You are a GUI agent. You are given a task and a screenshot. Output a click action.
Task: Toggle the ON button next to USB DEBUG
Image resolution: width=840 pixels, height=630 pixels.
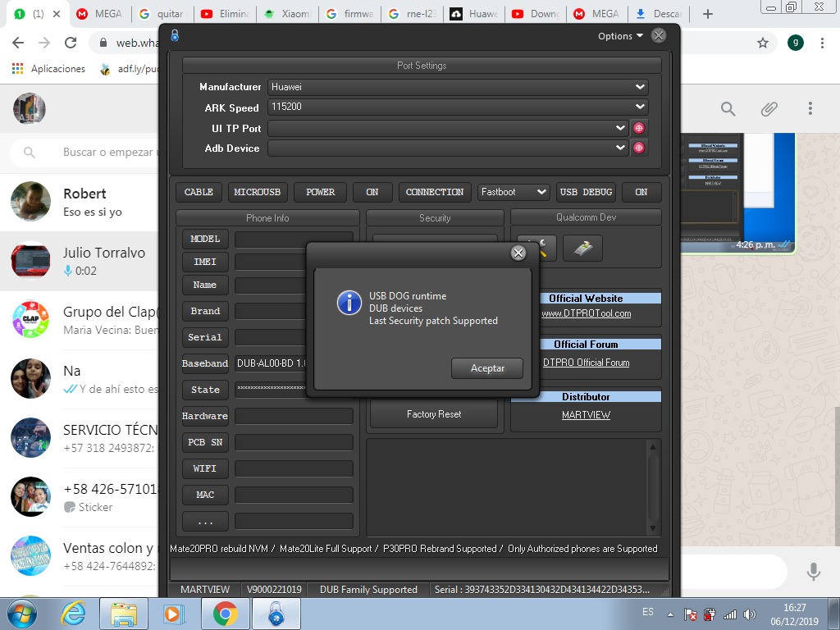click(641, 192)
